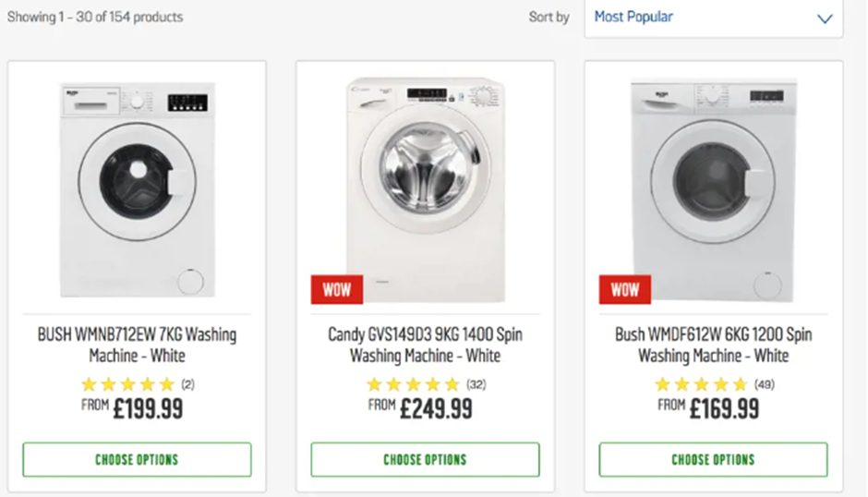This screenshot has width=868, height=497.
Task: Choose options for the Candy GVS149D3
Action: coord(425,459)
